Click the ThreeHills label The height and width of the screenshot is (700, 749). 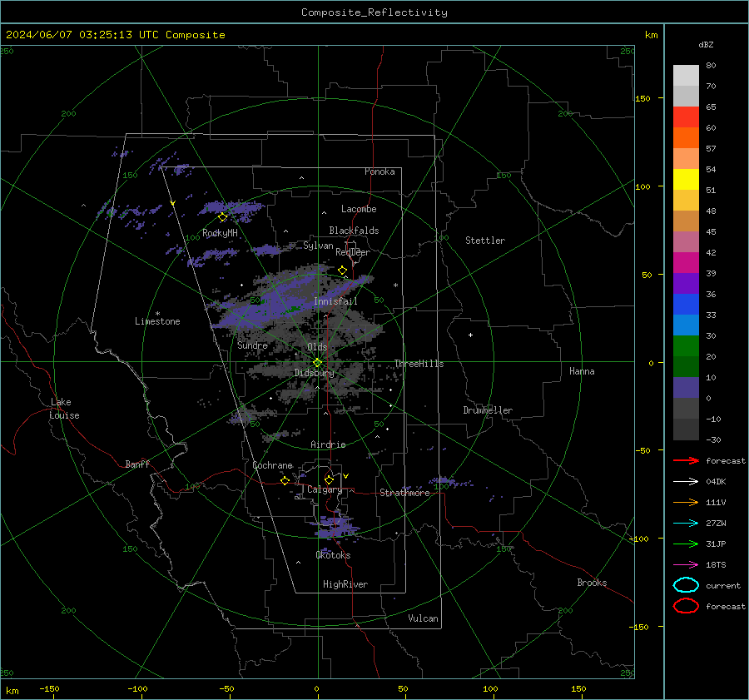[x=419, y=364]
